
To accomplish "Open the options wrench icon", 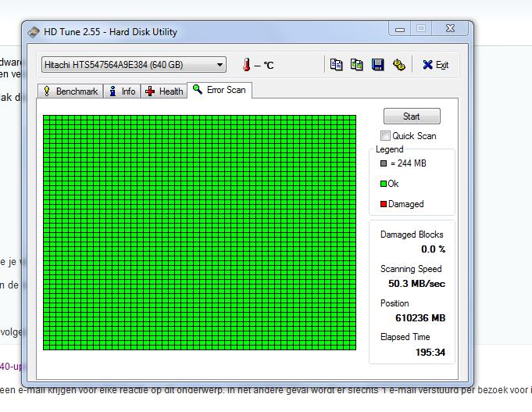I will [x=398, y=65].
